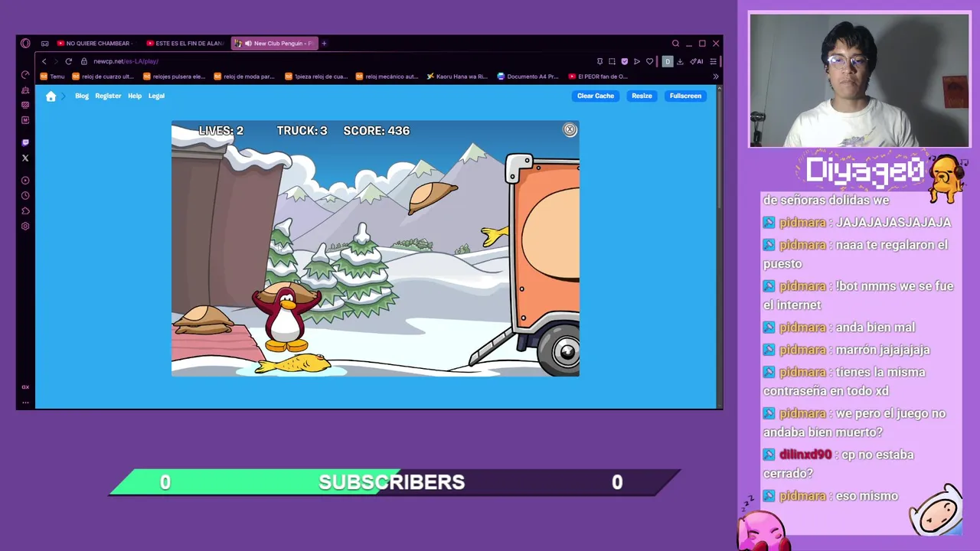Viewport: 980px width, 551px height.
Task: Open a new tab with the plus button
Action: 324,44
